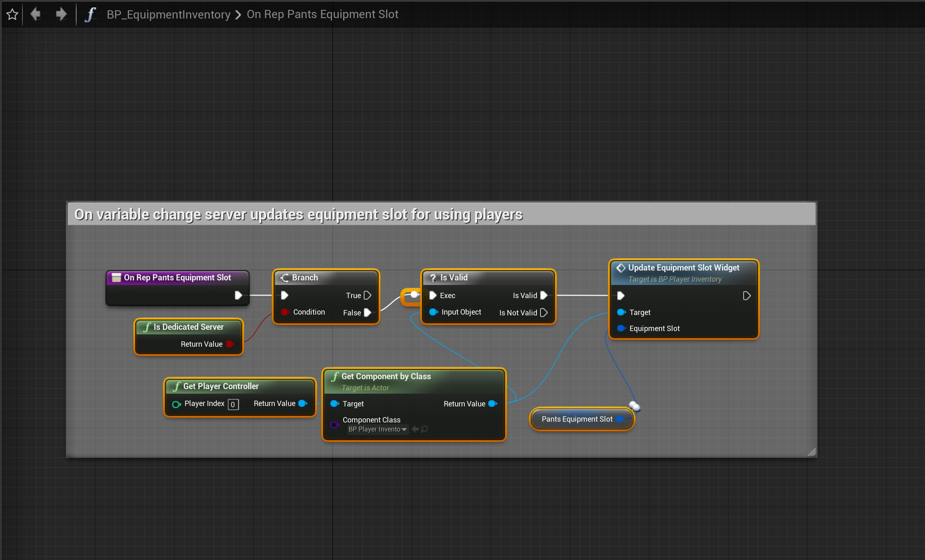The image size is (925, 560).
Task: Click the Is Not Valid output pin
Action: [x=543, y=313]
